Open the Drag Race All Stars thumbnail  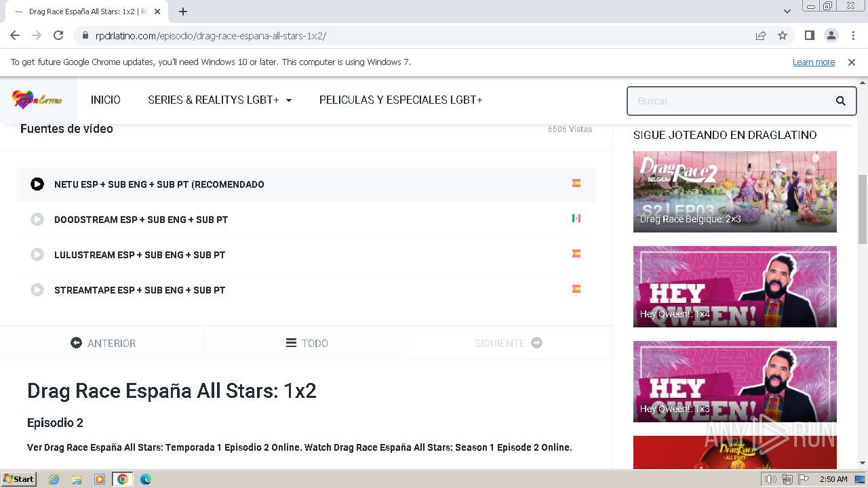[735, 451]
